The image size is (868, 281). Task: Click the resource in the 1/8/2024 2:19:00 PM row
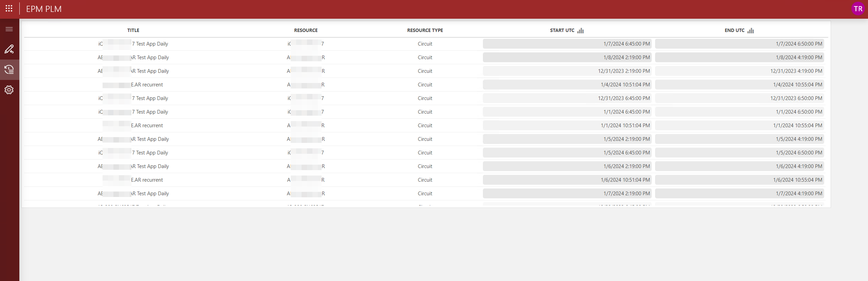pos(306,57)
